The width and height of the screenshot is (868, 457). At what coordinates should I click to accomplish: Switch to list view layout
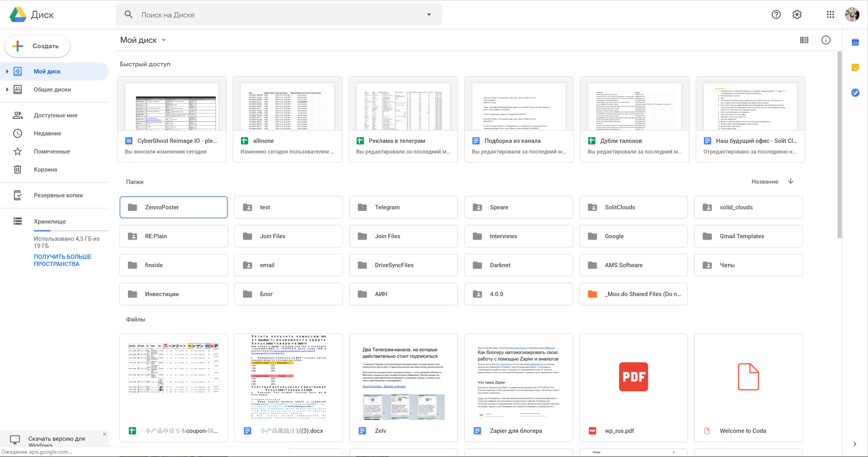[804, 40]
